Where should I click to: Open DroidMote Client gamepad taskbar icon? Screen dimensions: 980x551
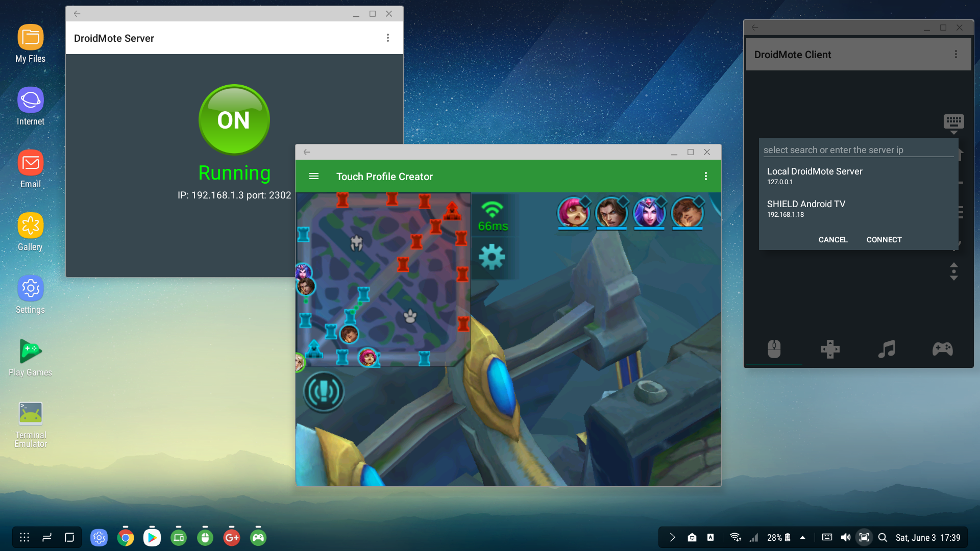point(258,537)
